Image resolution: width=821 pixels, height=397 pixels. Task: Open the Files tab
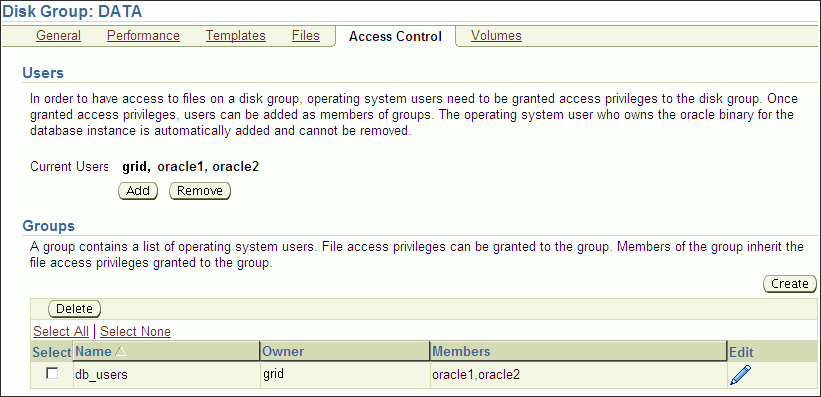306,36
